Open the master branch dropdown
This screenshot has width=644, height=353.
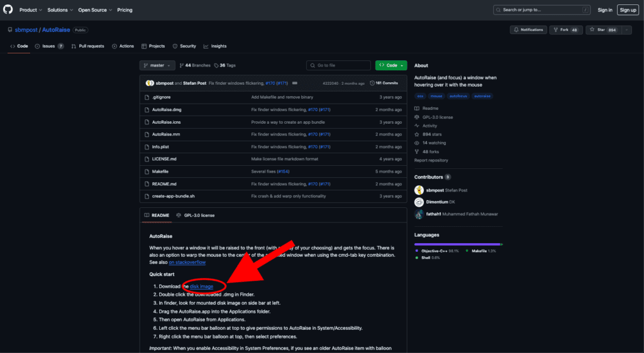157,65
